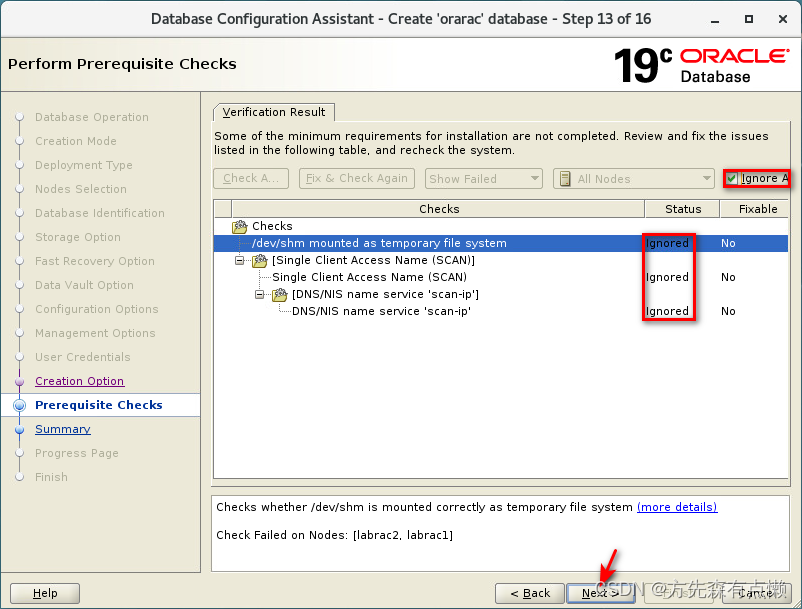Click the Summary step bullet icon
This screenshot has width=802, height=609.
click(x=19, y=430)
